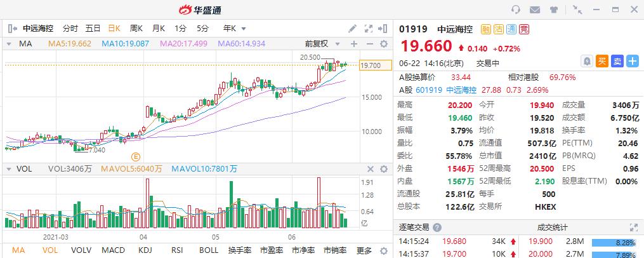The height and width of the screenshot is (258, 644).
Task: Switch to 分时 chart tab
Action: point(70,29)
